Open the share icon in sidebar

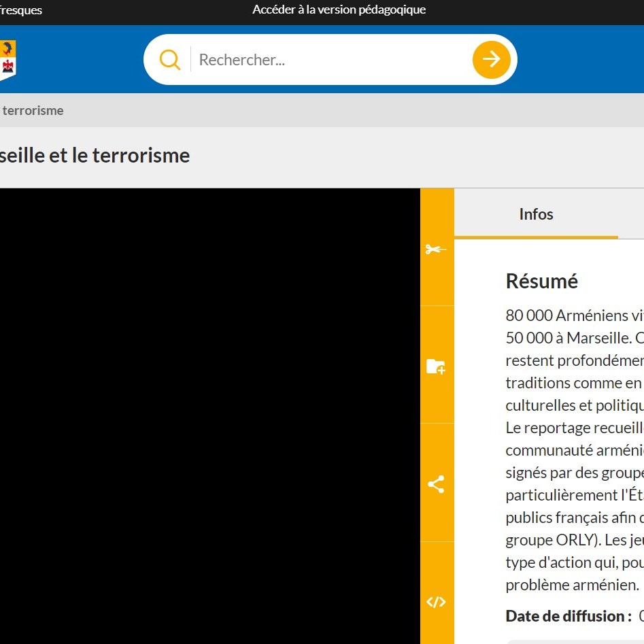tap(436, 484)
